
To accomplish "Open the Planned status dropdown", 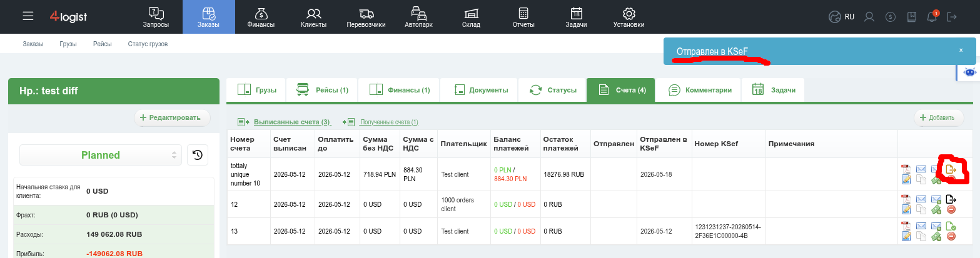I will (x=101, y=155).
